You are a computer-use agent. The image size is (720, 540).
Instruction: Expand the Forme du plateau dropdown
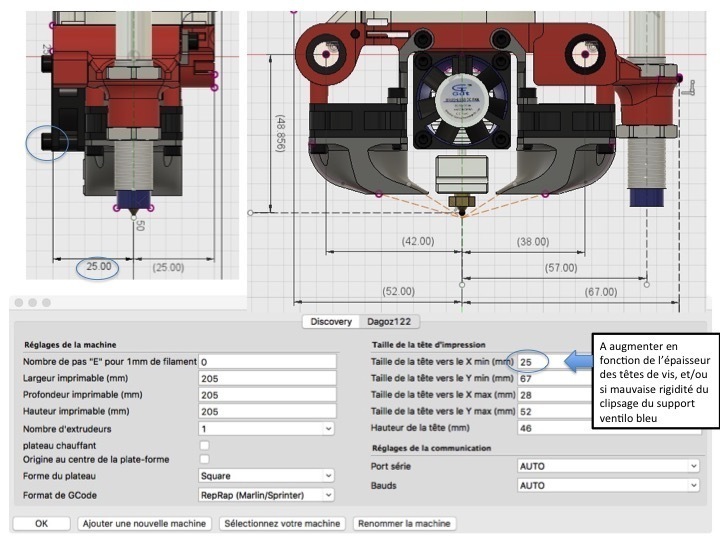click(266, 476)
